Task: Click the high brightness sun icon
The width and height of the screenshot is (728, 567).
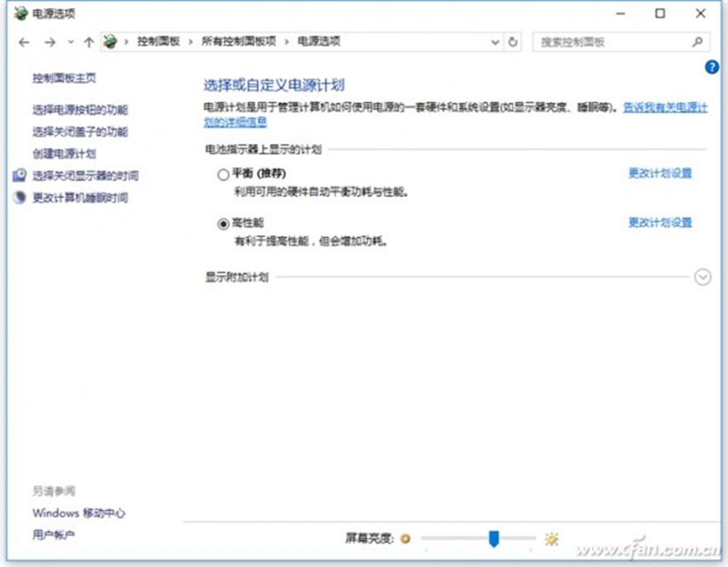Action: [551, 539]
